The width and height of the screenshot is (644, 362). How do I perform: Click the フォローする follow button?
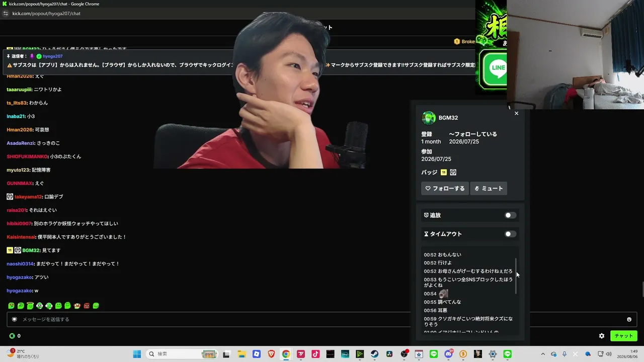(445, 189)
